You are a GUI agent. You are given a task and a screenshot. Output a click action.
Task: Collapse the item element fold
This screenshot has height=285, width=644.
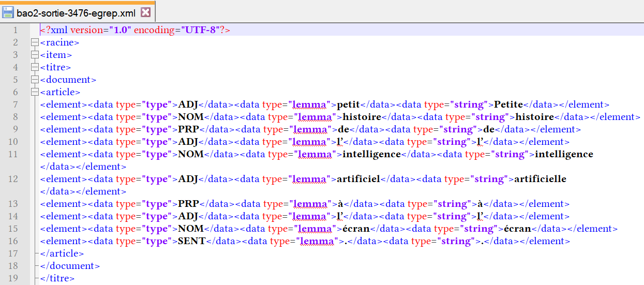click(x=35, y=55)
